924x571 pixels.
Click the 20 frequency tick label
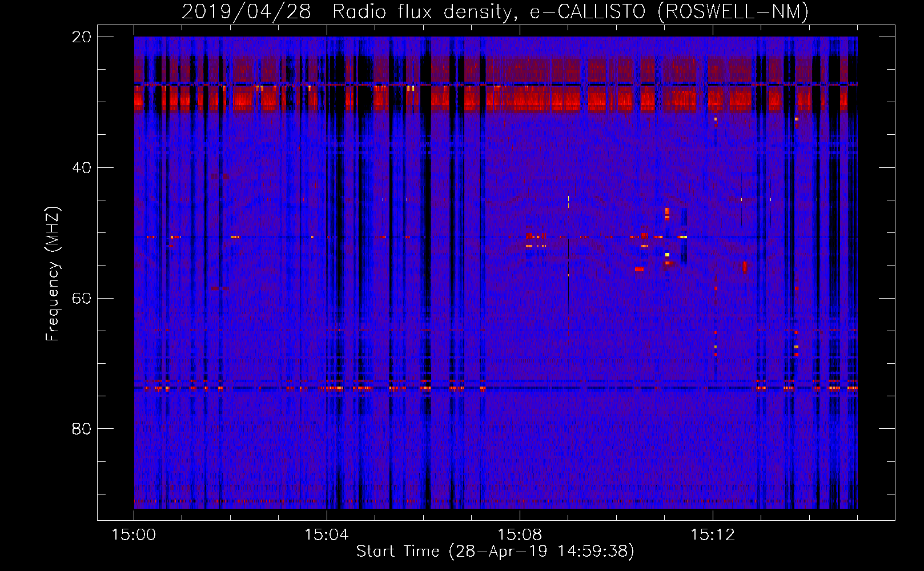[82, 37]
